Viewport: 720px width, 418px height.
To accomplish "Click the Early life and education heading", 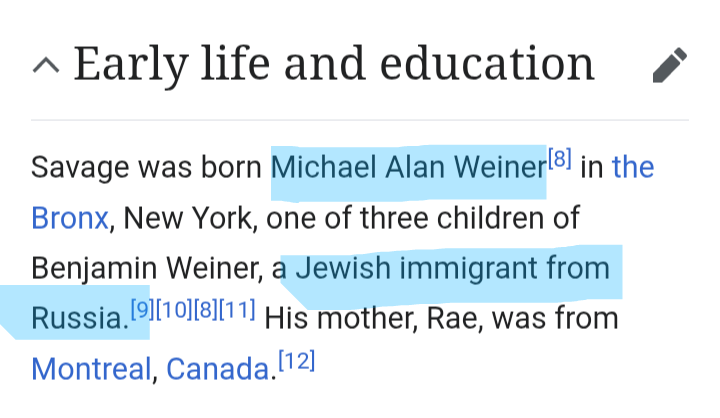I will tap(334, 65).
